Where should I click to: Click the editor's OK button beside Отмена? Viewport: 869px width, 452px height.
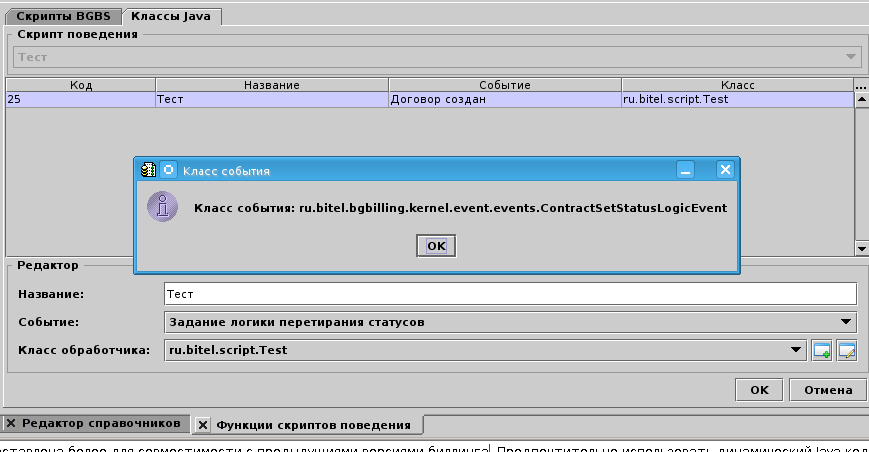tap(760, 389)
